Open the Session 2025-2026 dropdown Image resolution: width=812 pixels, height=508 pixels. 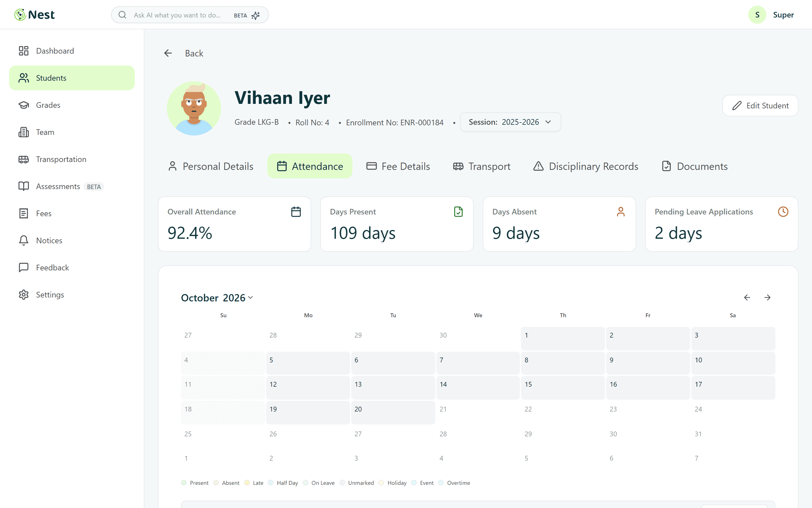point(510,122)
